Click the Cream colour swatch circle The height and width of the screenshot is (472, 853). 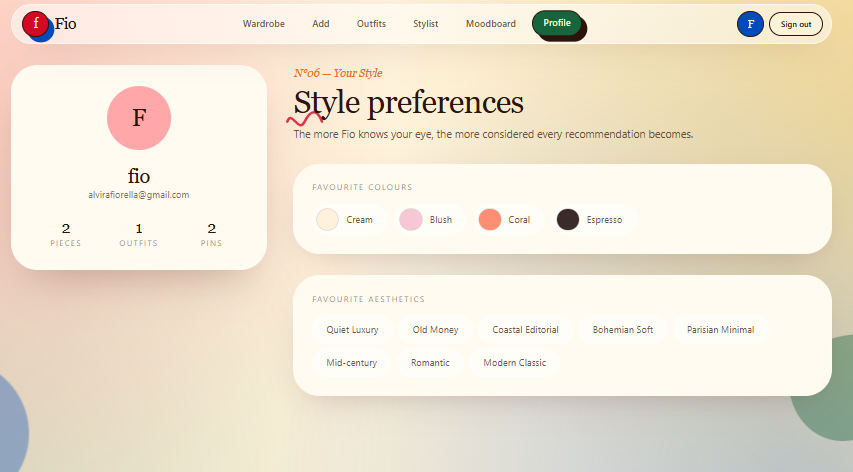[x=327, y=220]
